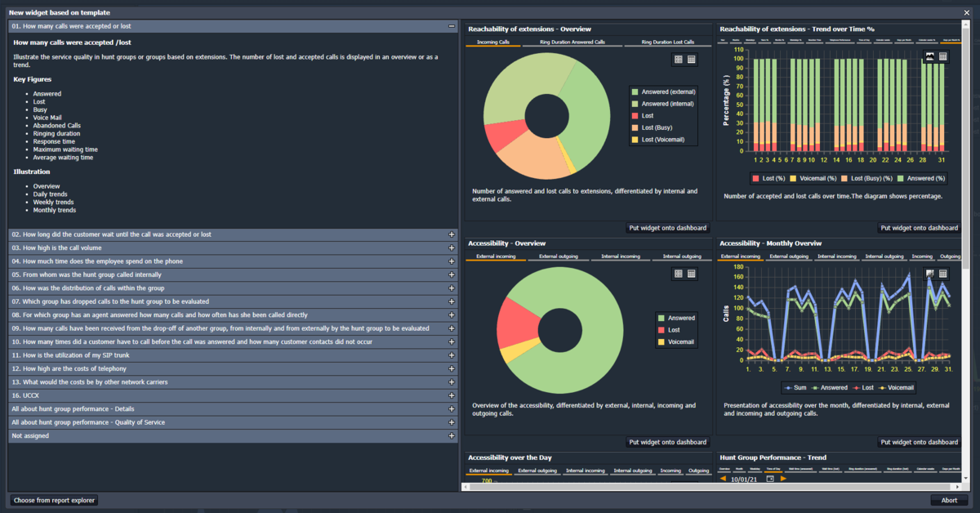Advance to next date in Hunt Group Trend

coord(784,479)
